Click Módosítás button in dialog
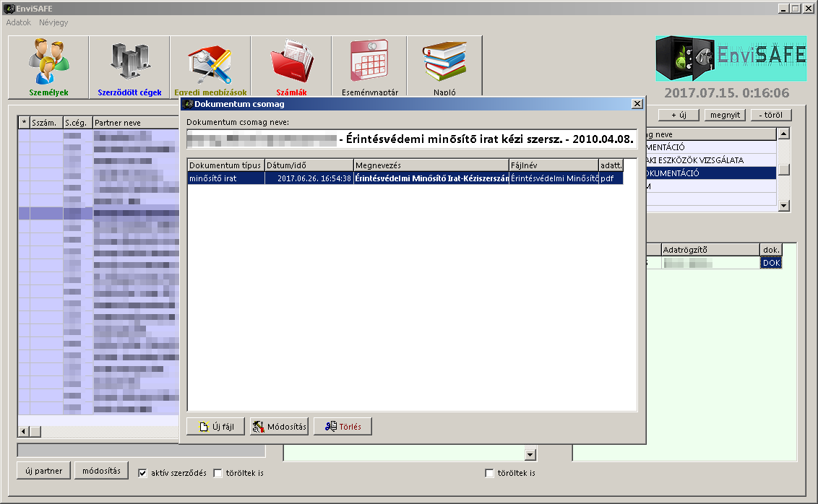The image size is (818, 504). pyautogui.click(x=279, y=427)
